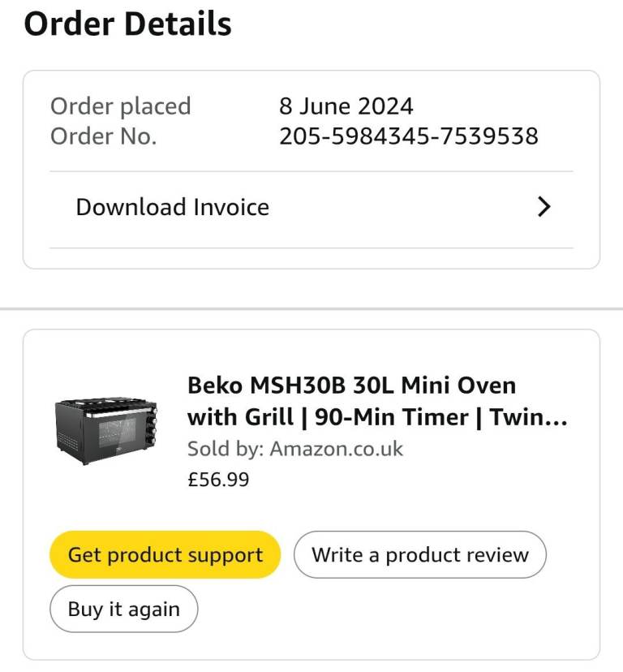
Task: Click the control knobs on the oven image
Action: [152, 425]
